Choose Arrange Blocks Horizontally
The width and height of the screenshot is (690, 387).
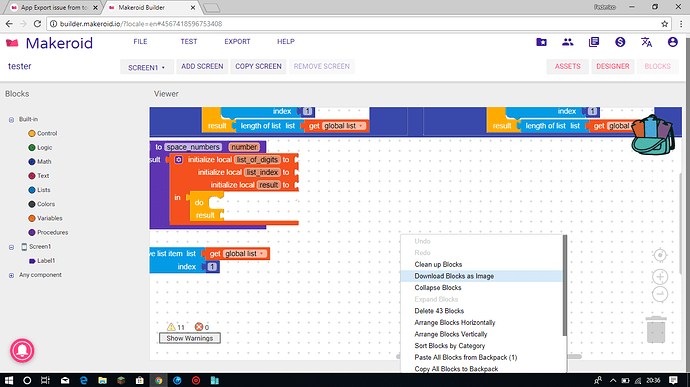click(481, 322)
